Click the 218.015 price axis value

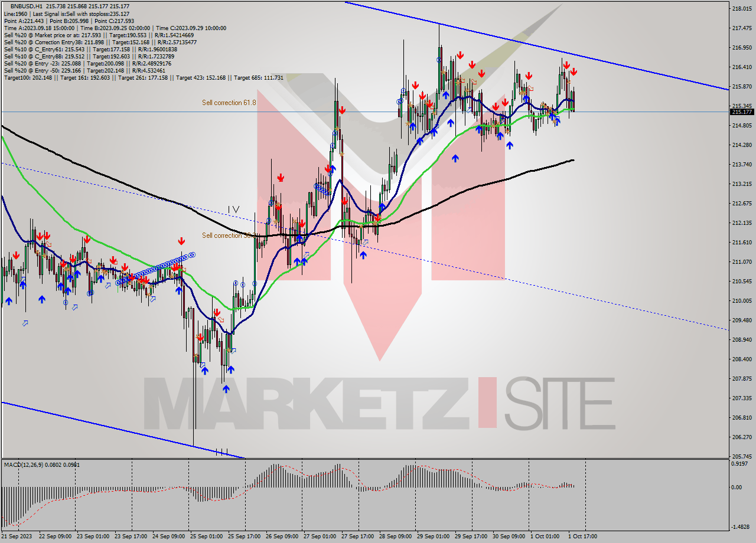[742, 9]
